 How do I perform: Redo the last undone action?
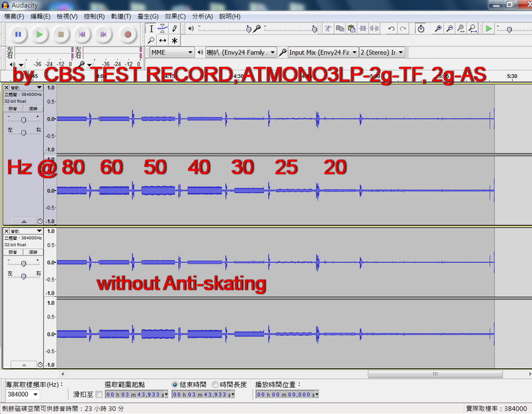[x=403, y=29]
